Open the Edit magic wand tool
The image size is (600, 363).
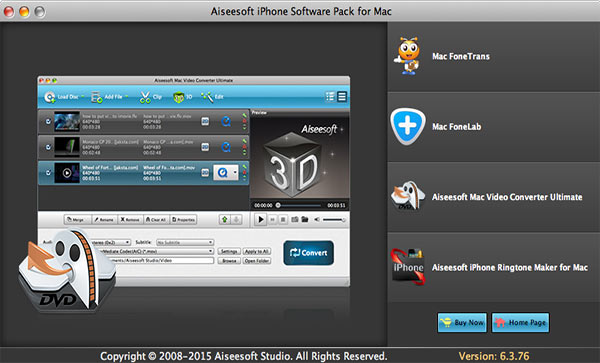coord(212,97)
